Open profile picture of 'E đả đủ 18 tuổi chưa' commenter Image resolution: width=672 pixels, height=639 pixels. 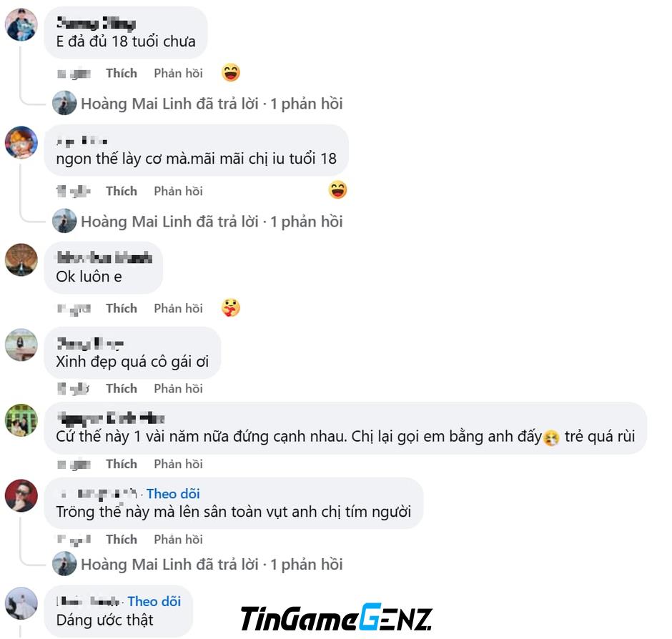coord(21,25)
